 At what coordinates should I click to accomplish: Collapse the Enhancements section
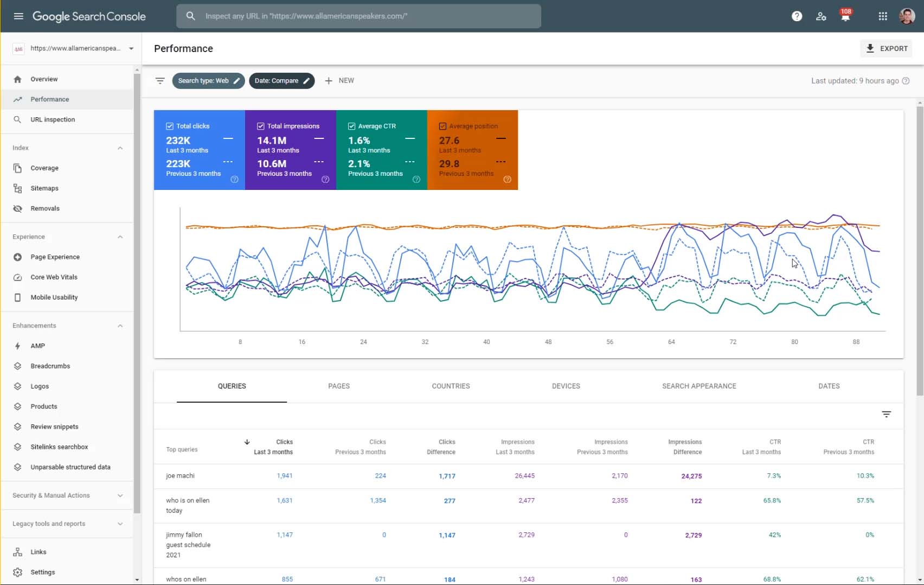120,326
